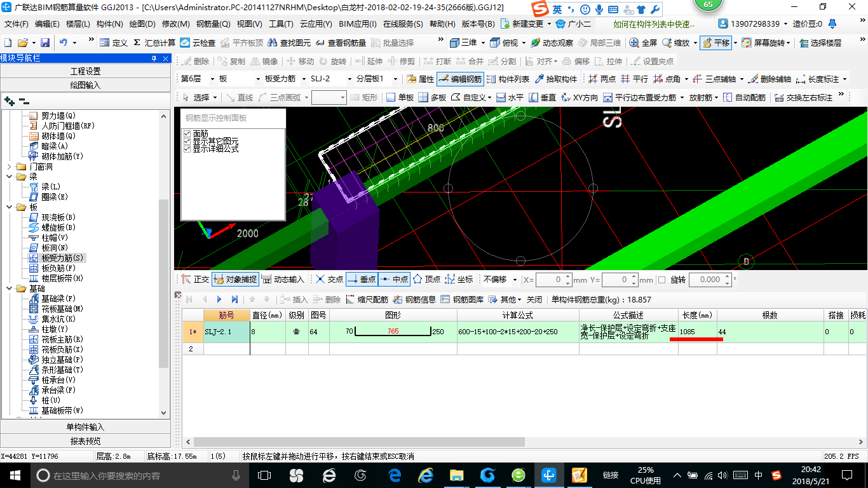Collapse the 基础 tree folder
868x488 pixels.
point(10,288)
